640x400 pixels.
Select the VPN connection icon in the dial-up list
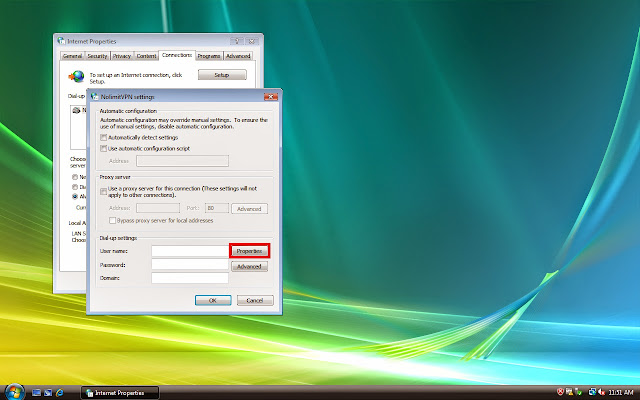pyautogui.click(x=76, y=110)
